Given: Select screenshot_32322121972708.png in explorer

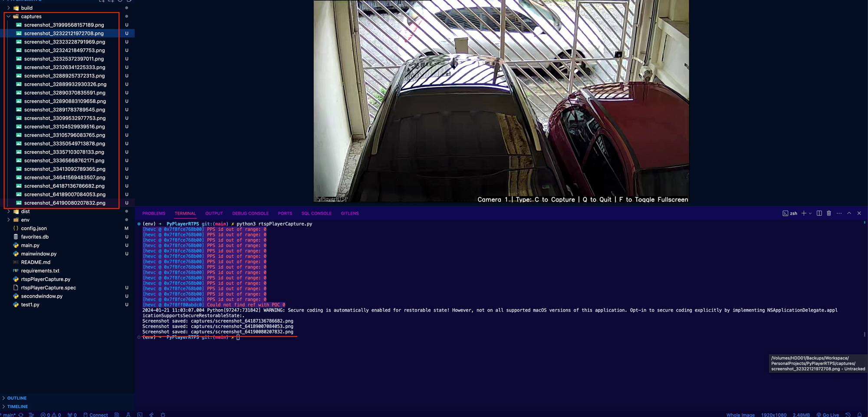Looking at the screenshot, I should (64, 33).
